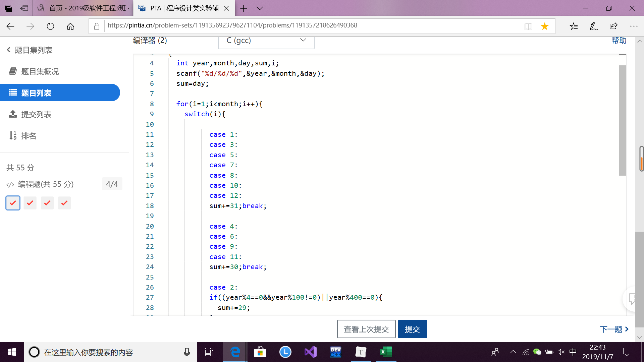The width and height of the screenshot is (644, 362).
Task: Click the code editor vertical scrollbar
Action: pyautogui.click(x=623, y=121)
